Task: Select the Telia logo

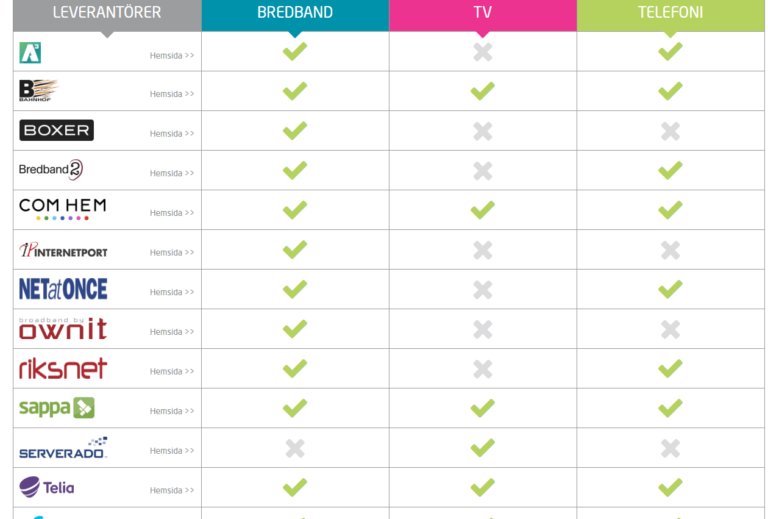Action: [x=47, y=487]
